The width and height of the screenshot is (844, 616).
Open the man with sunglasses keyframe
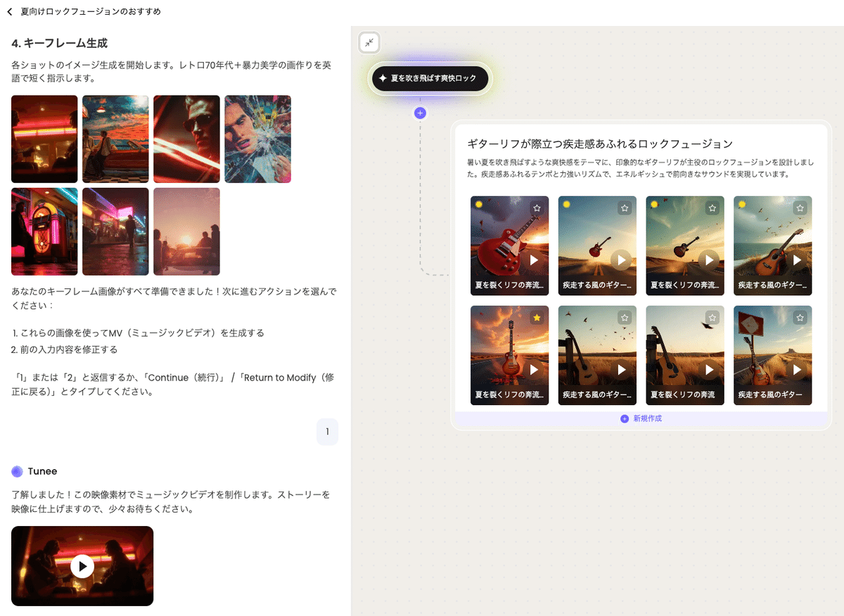click(x=186, y=139)
